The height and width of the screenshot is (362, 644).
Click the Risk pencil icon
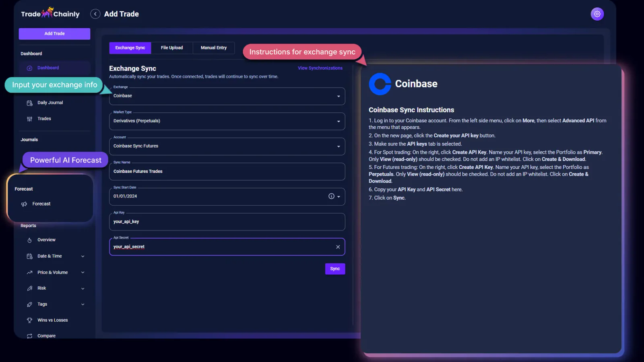29,288
